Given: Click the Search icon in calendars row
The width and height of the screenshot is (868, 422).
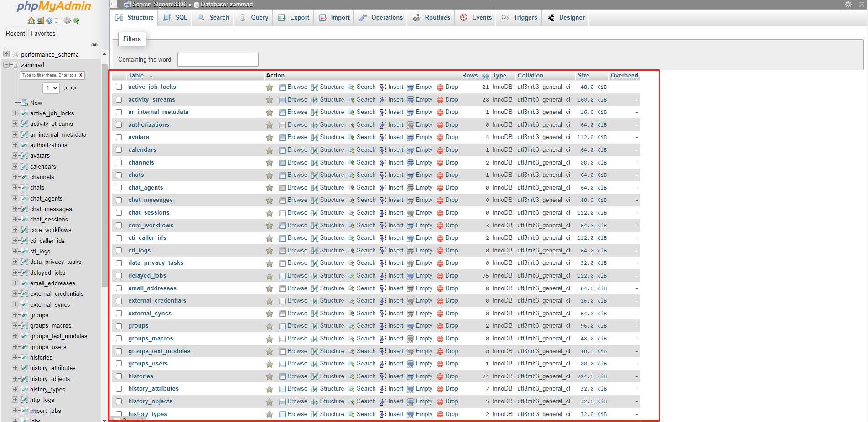Looking at the screenshot, I should (351, 150).
